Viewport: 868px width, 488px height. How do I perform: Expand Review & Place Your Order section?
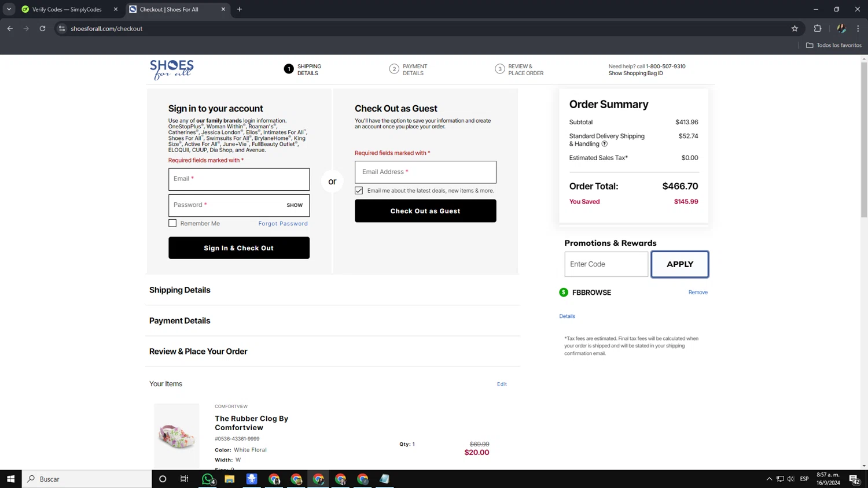click(x=198, y=352)
